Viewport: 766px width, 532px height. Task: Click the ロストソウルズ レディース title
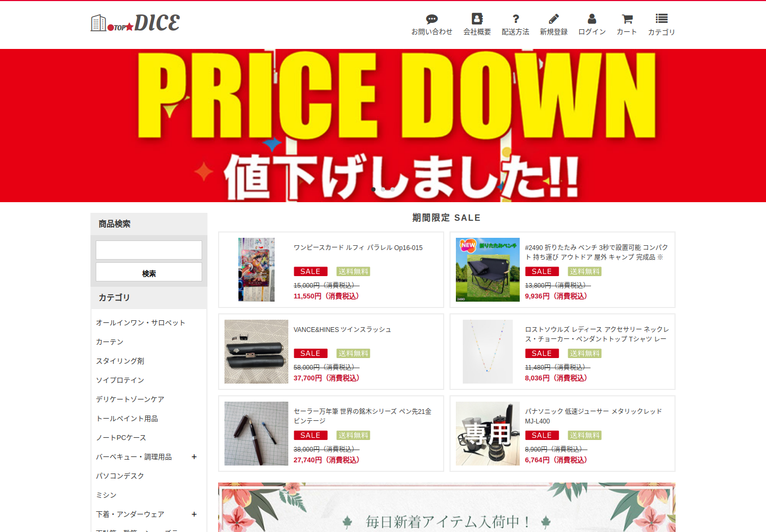point(597,335)
